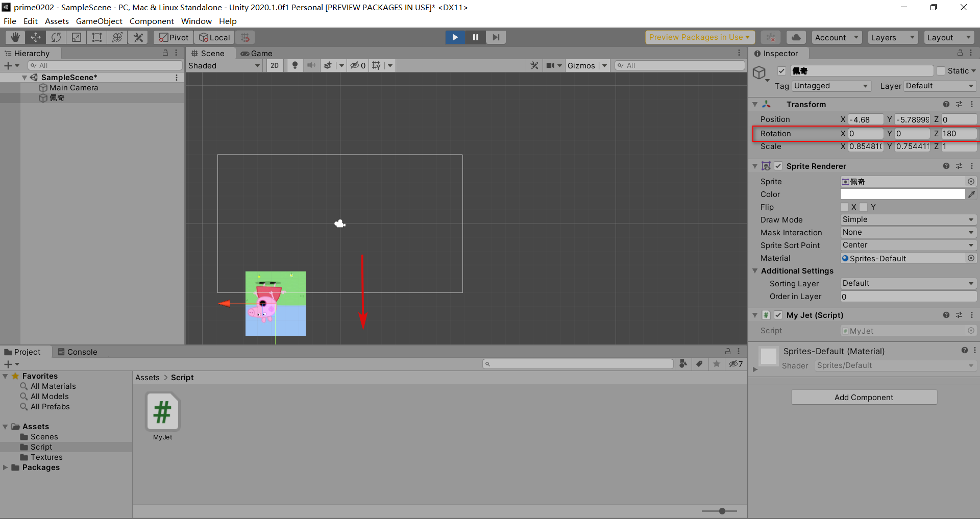
Task: Click the Project icon size slider
Action: 719,511
